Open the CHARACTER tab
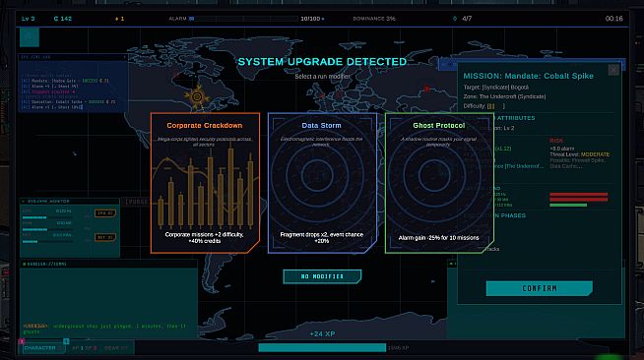The width and height of the screenshot is (644, 360). coord(39,347)
